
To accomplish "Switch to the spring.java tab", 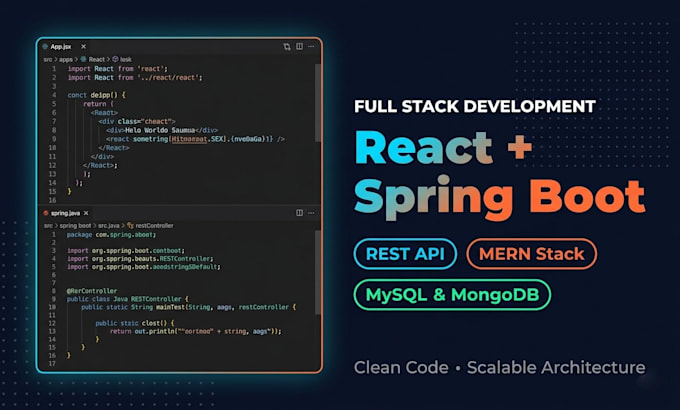I will (65, 213).
